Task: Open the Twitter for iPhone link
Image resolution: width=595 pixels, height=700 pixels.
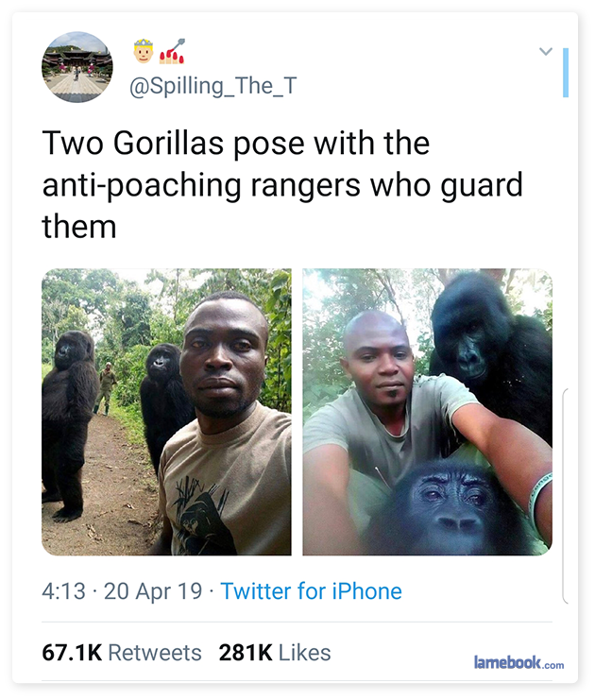Action: pyautogui.click(x=311, y=591)
